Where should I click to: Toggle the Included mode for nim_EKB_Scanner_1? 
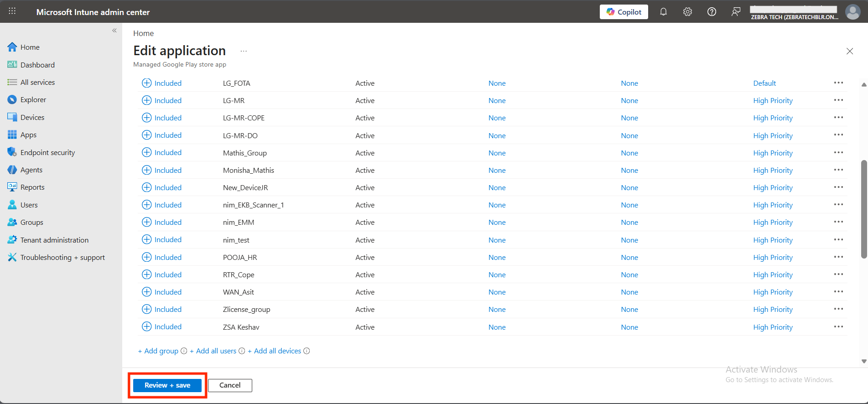162,205
